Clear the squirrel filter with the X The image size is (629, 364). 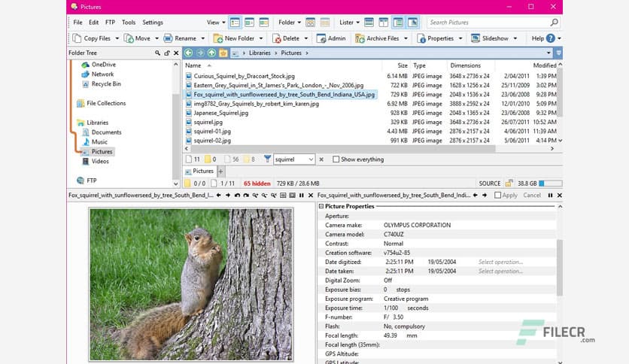pos(321,159)
